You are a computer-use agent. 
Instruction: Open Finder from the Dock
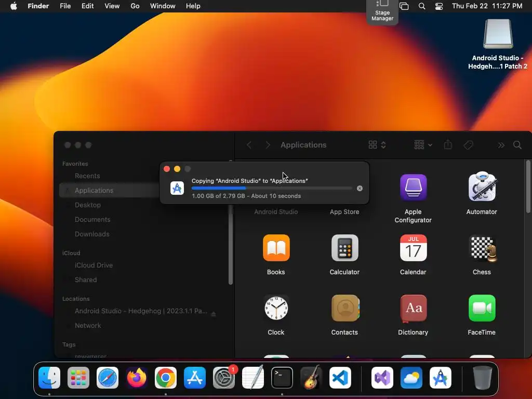point(49,378)
